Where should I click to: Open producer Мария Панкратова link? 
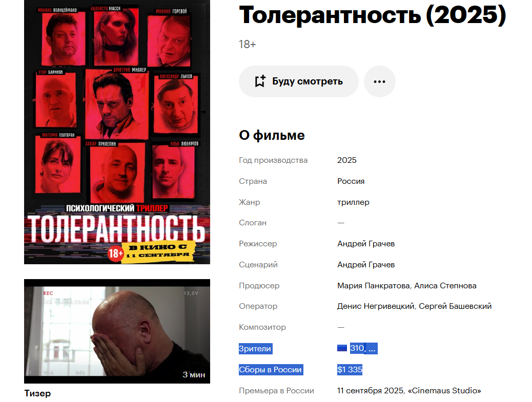click(x=373, y=286)
